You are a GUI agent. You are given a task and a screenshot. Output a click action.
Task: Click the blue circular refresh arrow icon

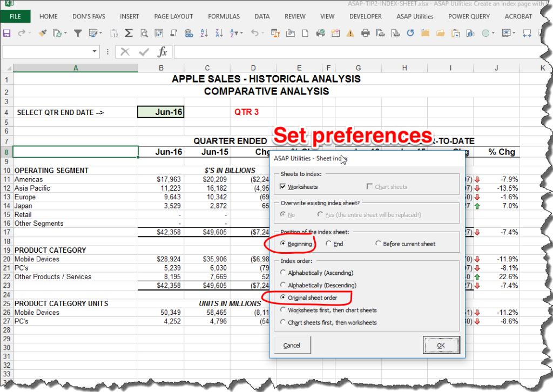(410, 33)
